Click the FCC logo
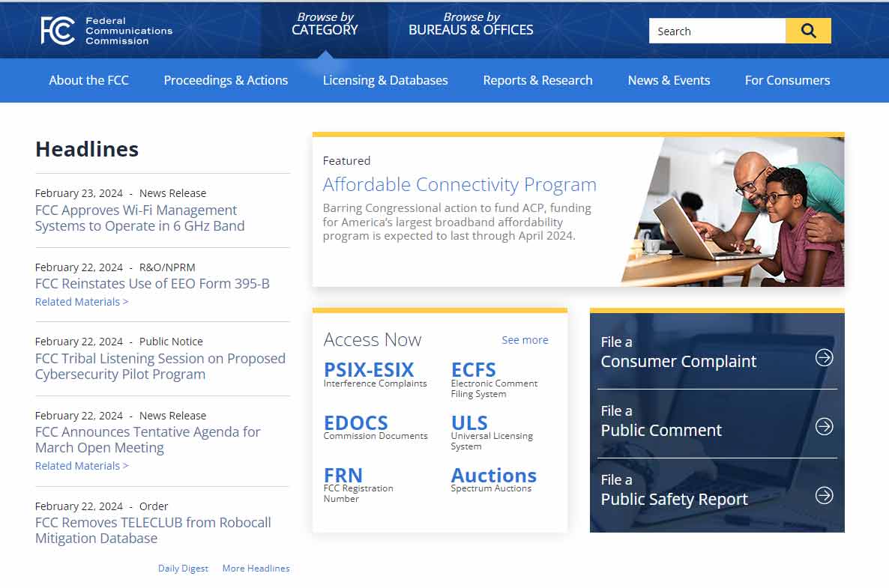Viewport: 889px width, 588px height. (x=106, y=31)
